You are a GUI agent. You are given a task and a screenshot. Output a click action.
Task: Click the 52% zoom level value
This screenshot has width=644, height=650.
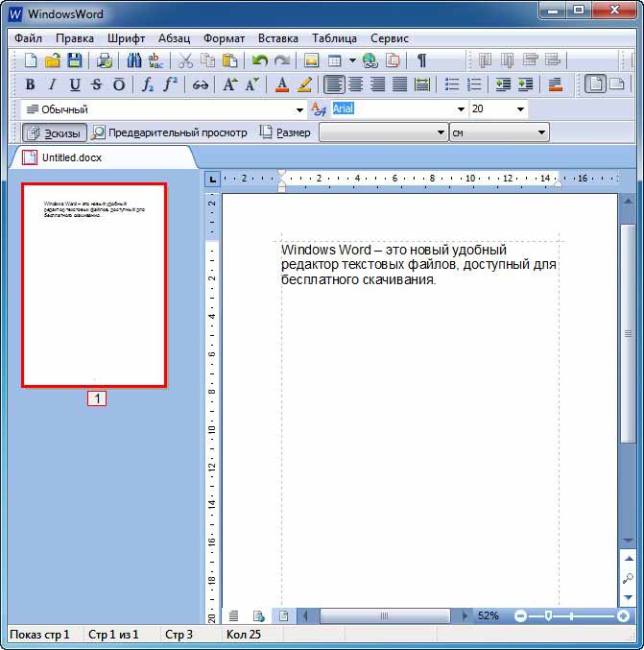click(x=489, y=615)
